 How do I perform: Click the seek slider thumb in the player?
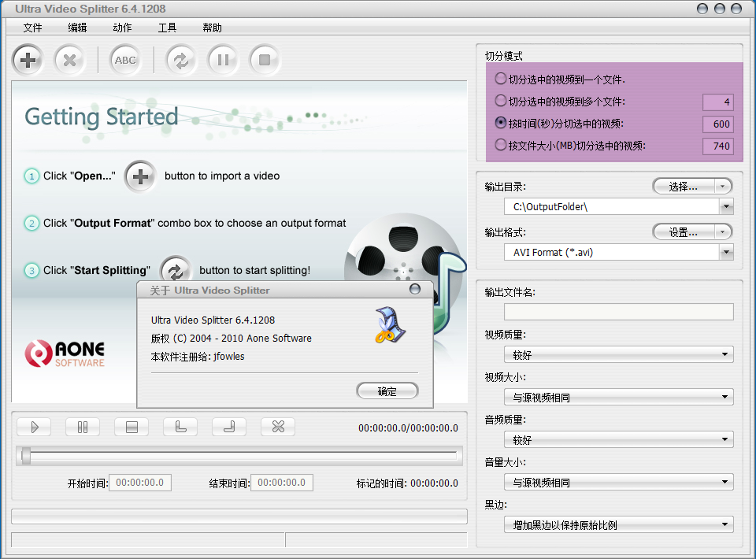click(26, 455)
